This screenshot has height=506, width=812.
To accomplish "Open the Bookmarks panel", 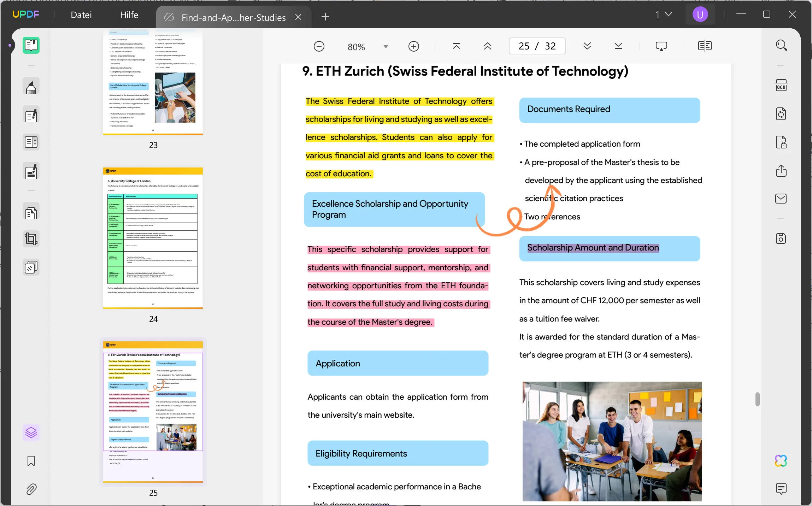I will coord(31,461).
